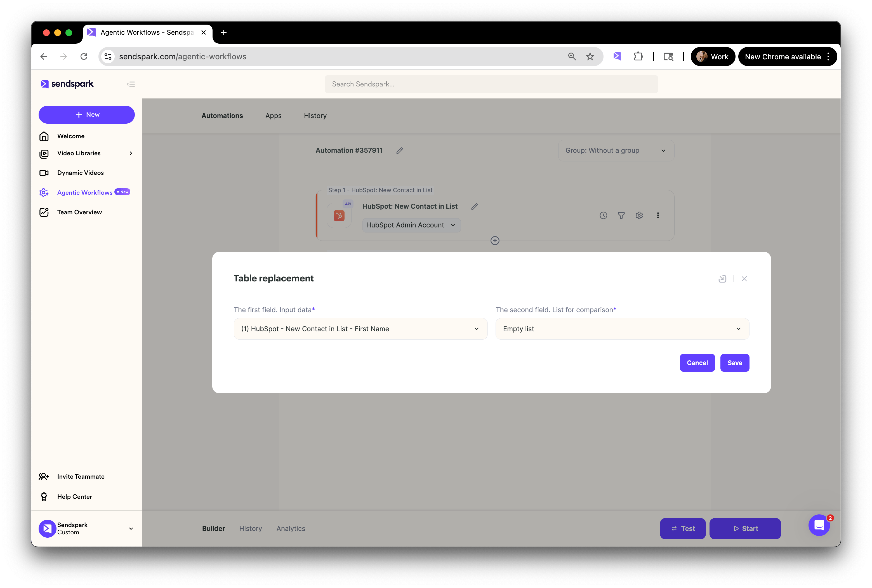Open the top History tab
872x588 pixels.
coord(315,116)
